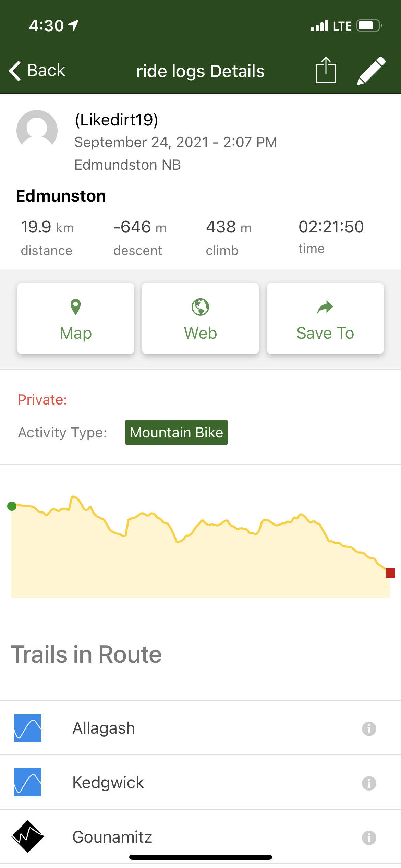Tap the Likedirt19 username
The image size is (401, 868).
tap(117, 120)
